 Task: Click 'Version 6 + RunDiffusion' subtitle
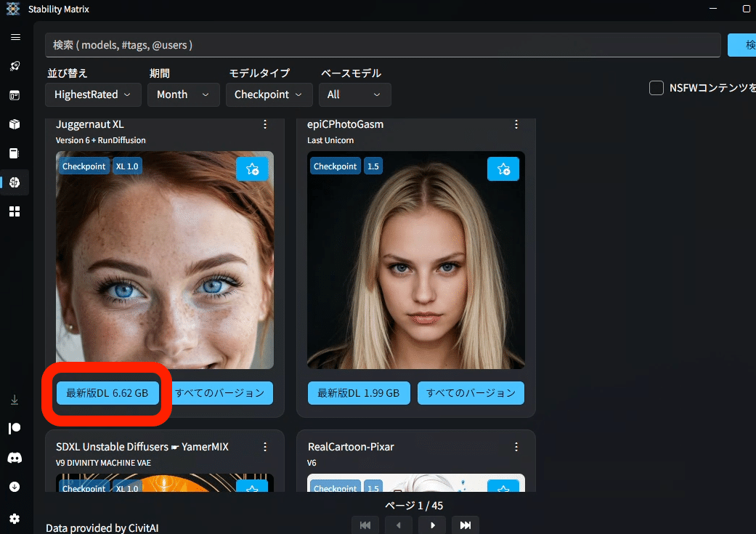[x=101, y=140]
